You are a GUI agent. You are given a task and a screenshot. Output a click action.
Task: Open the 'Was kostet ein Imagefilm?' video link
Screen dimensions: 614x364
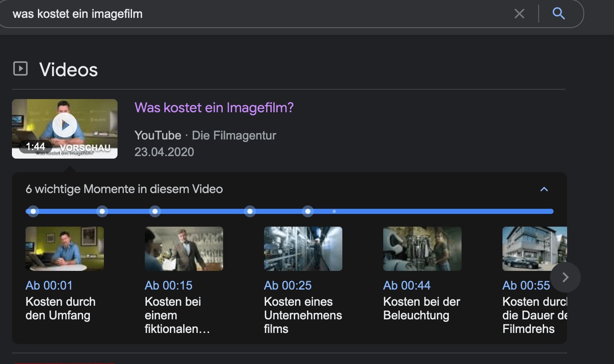(214, 108)
